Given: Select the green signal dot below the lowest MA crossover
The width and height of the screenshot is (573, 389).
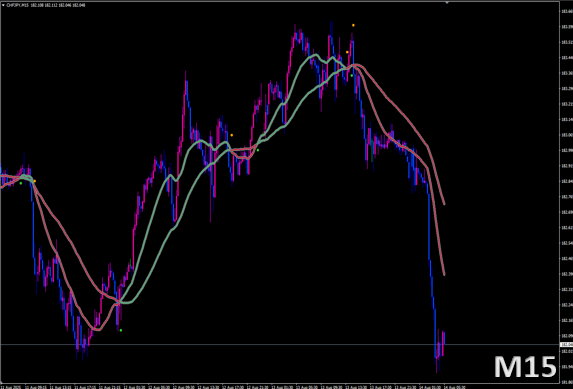Looking at the screenshot, I should pos(121,331).
